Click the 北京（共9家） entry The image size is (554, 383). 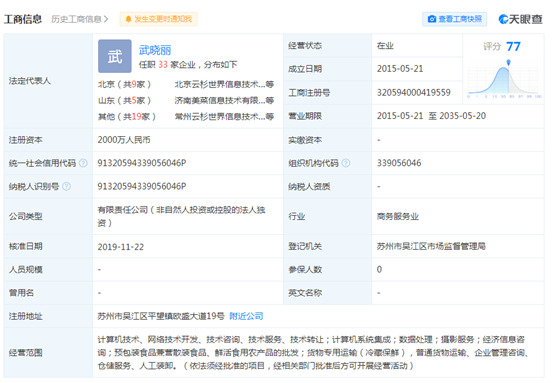tap(124, 84)
